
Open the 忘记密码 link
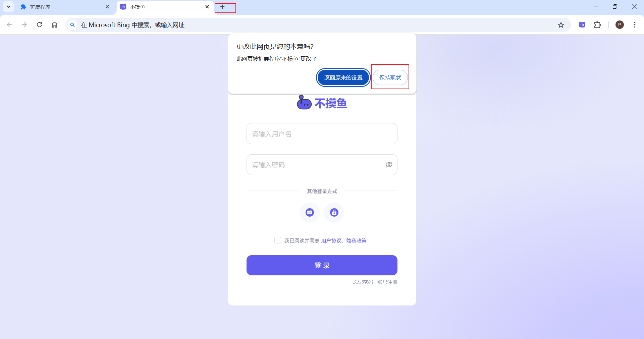pos(363,282)
